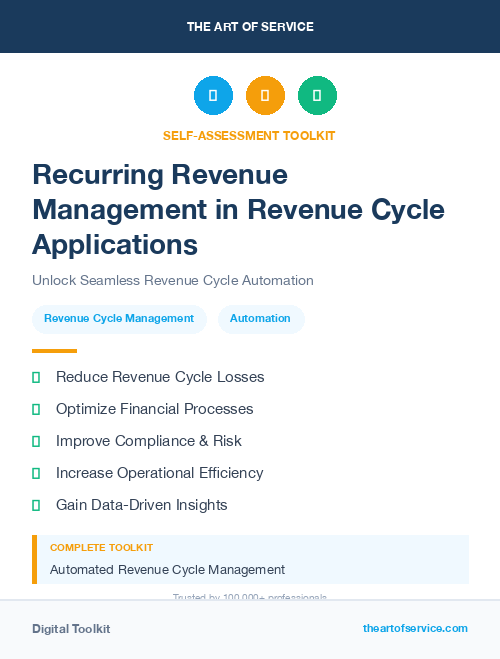
Task: Click the icon beside Gain Data-Driven Insights
Action: (x=36, y=505)
